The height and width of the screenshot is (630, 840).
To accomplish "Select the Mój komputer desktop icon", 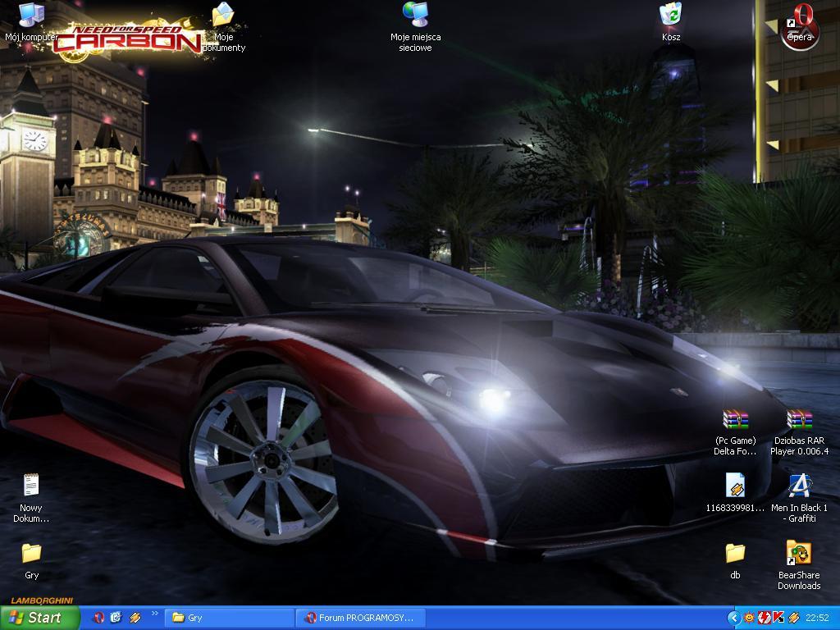I will point(31,22).
